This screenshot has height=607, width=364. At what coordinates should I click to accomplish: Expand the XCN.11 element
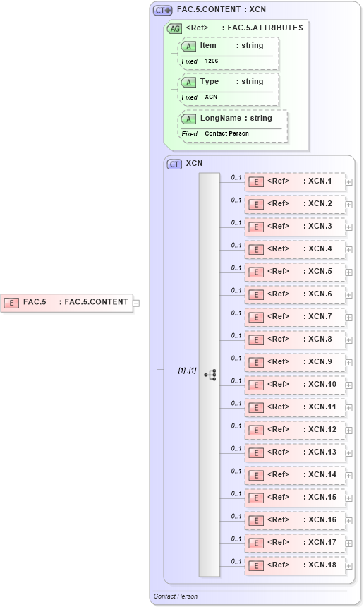click(x=349, y=408)
